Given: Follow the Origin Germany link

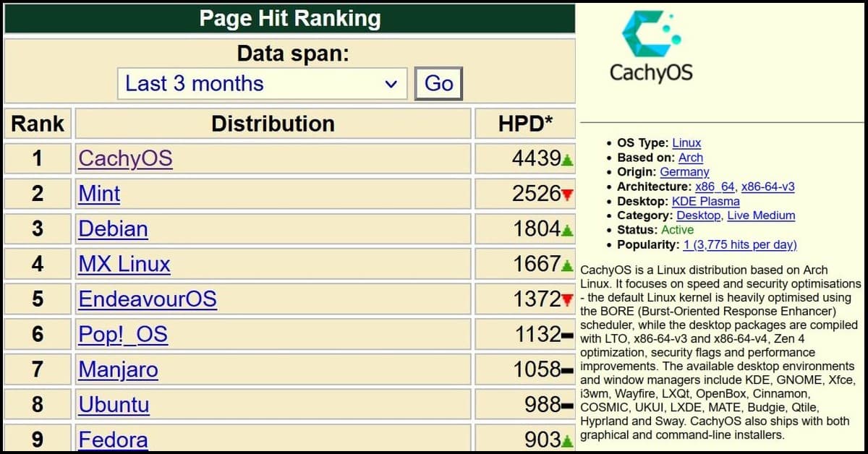Looking at the screenshot, I should pos(684,172).
